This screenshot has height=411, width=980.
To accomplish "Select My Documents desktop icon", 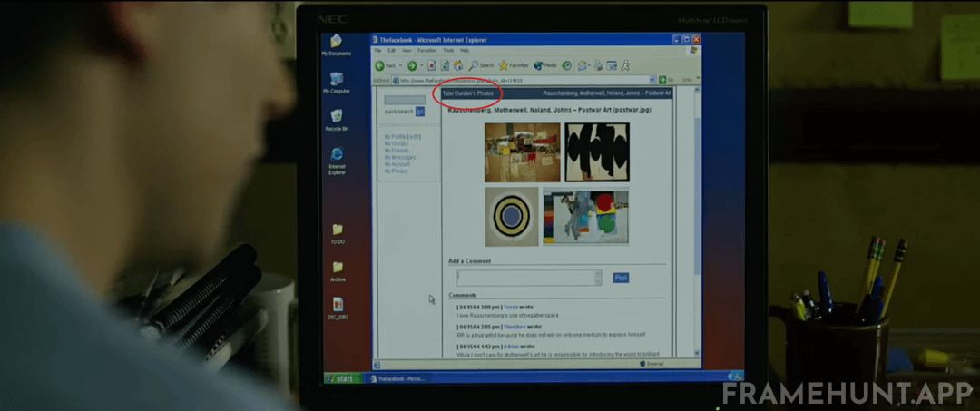I will click(x=337, y=45).
